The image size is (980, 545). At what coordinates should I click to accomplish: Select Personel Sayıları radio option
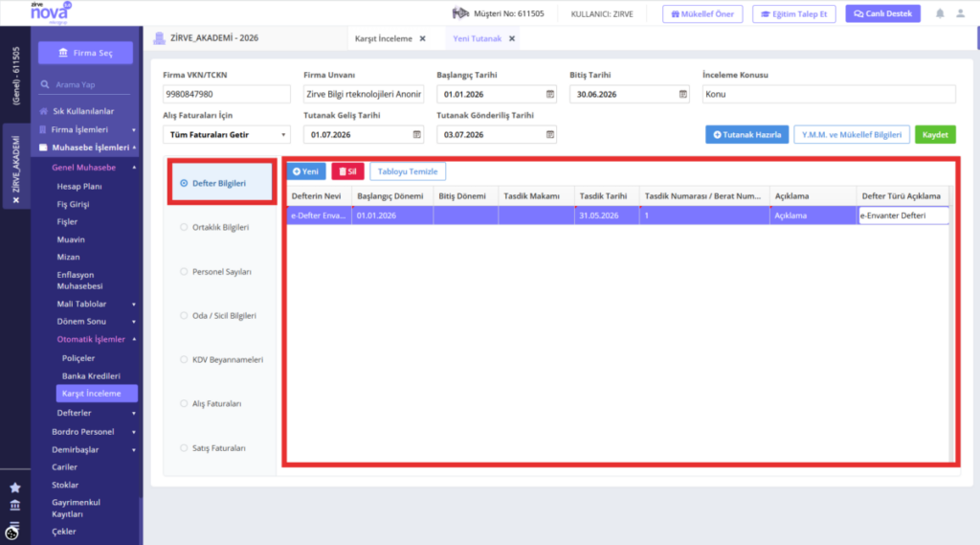[184, 272]
